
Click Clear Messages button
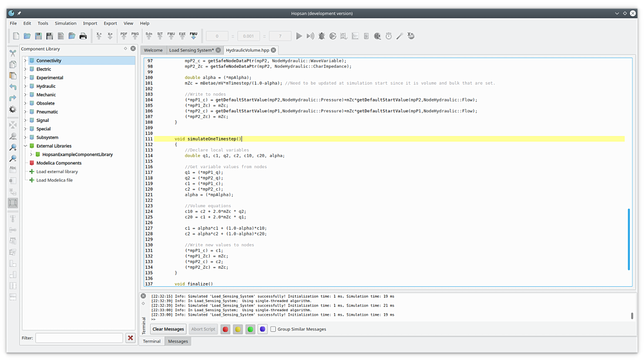168,329
